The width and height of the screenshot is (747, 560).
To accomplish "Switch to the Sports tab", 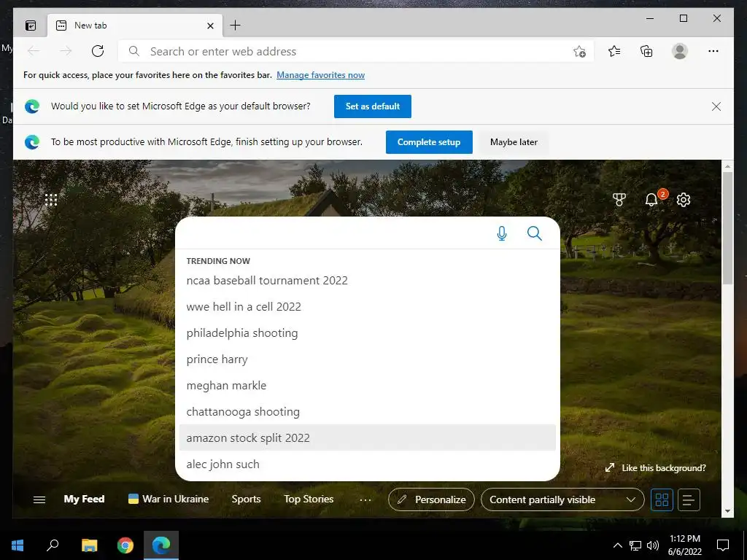I will [246, 499].
